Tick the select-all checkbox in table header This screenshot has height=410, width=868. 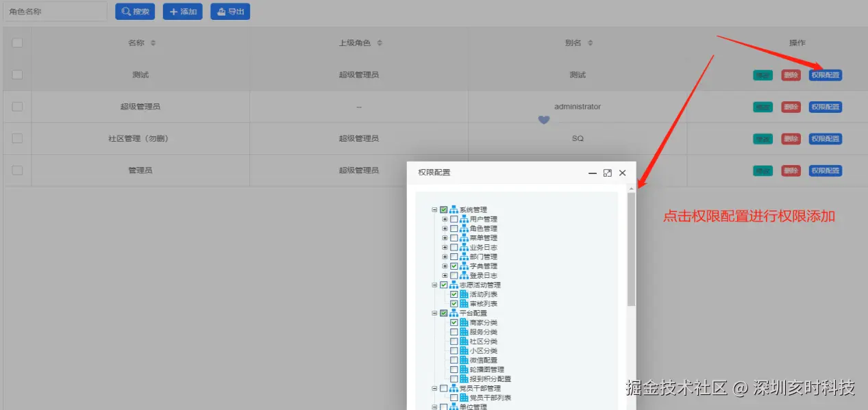click(17, 42)
